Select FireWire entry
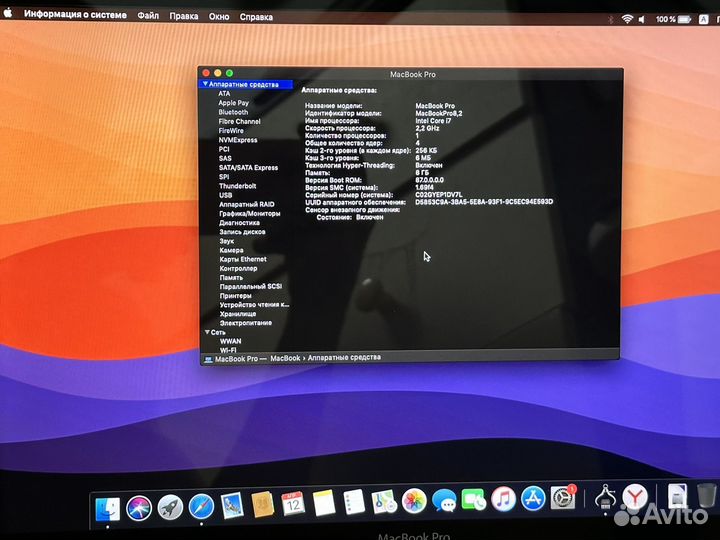The image size is (720, 540). click(x=231, y=130)
